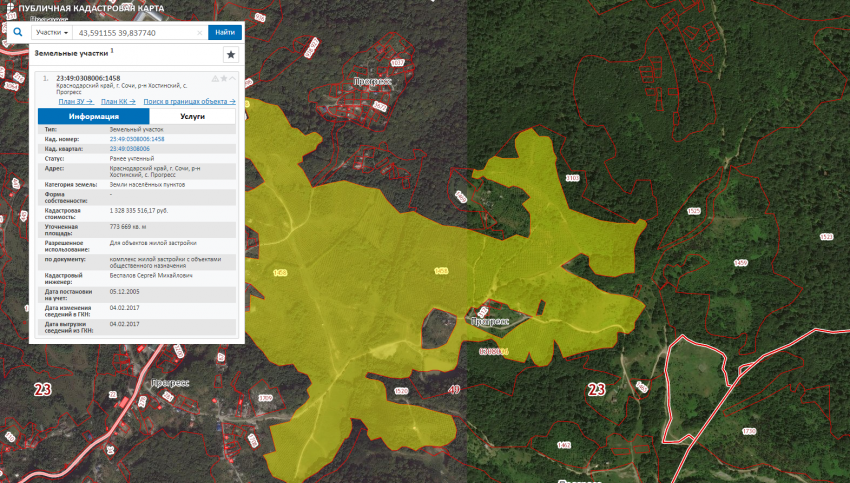Open the План ЗУ link

click(x=75, y=101)
